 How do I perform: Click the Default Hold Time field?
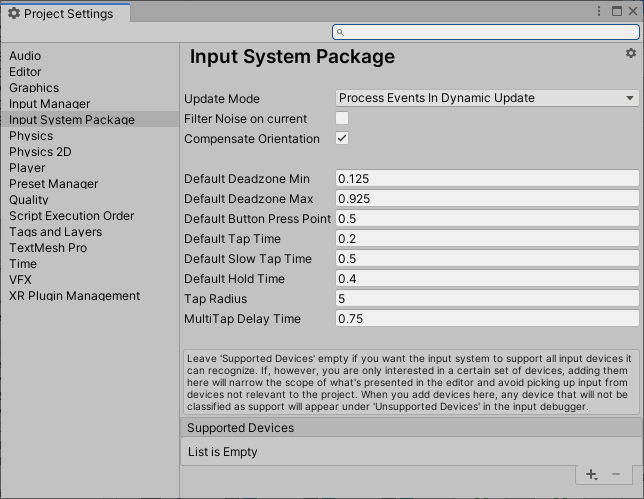(487, 279)
